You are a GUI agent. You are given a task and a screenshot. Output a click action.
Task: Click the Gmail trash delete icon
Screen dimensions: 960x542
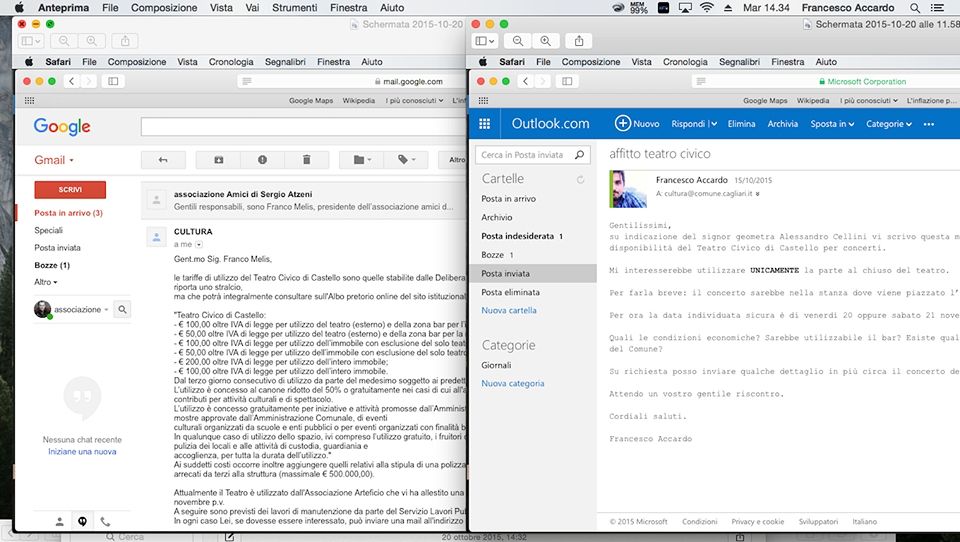[x=307, y=159]
